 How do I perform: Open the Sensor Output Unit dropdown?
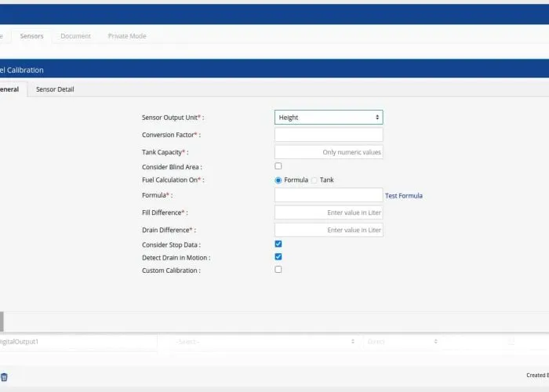click(x=329, y=118)
